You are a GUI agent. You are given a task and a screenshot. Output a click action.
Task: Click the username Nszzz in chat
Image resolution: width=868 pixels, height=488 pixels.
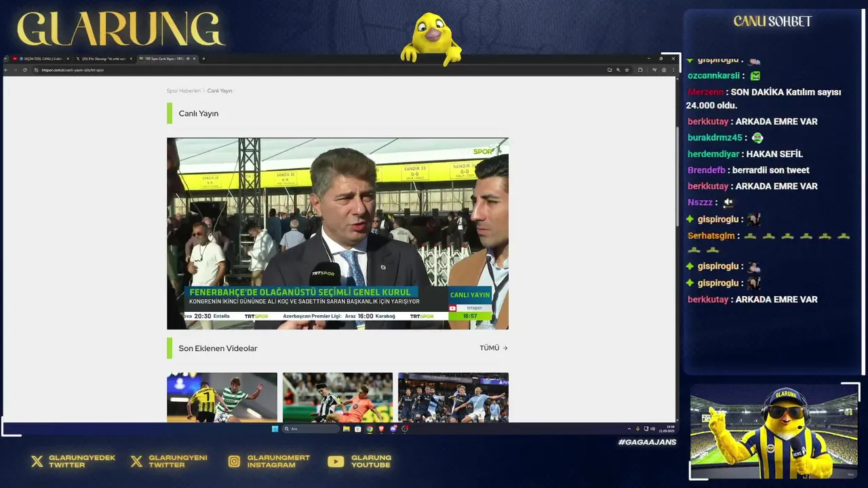701,202
